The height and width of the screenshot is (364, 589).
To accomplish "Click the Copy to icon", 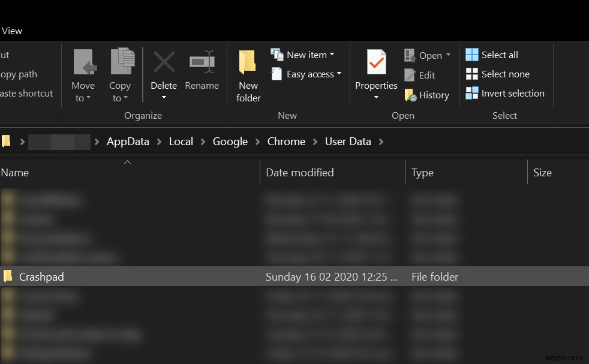I will point(122,61).
